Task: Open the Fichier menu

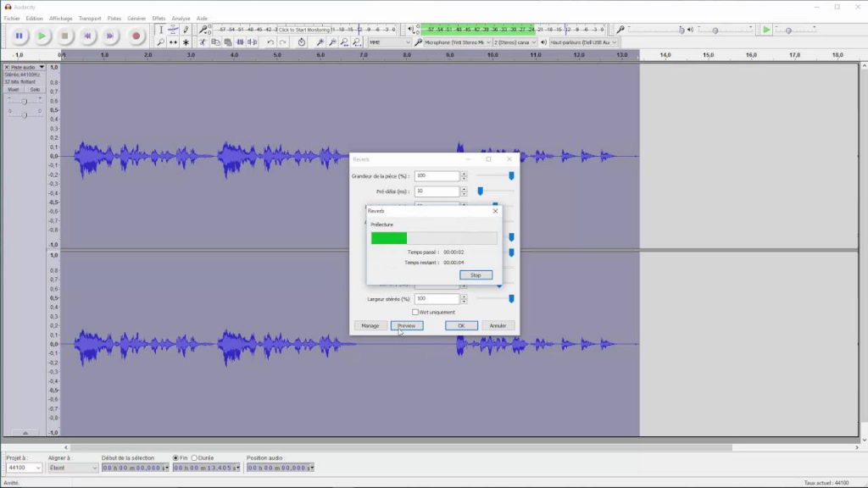Action: tap(12, 19)
